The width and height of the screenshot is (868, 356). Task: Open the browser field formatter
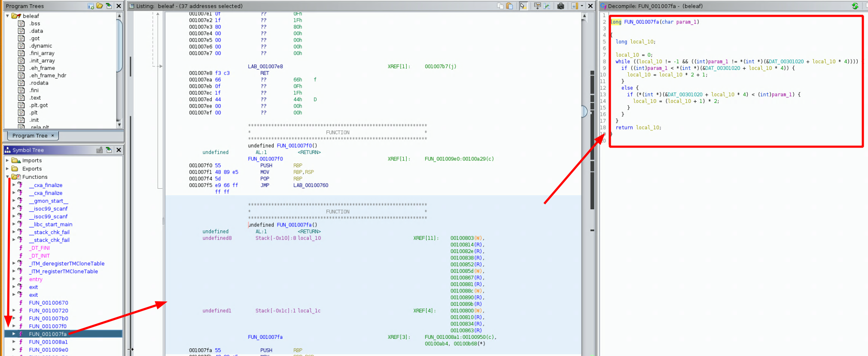[x=537, y=6]
